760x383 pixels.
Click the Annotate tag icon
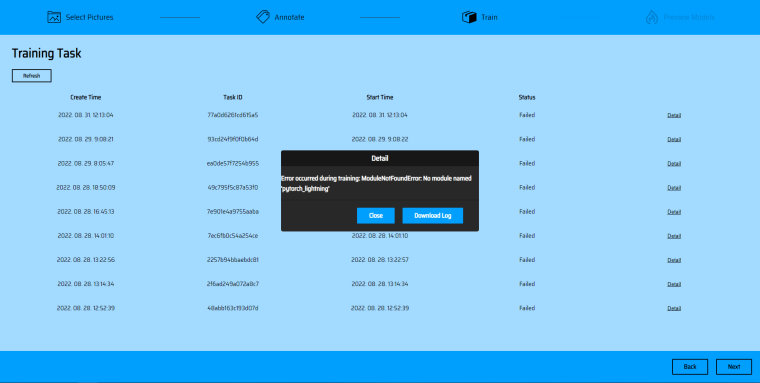pos(263,17)
